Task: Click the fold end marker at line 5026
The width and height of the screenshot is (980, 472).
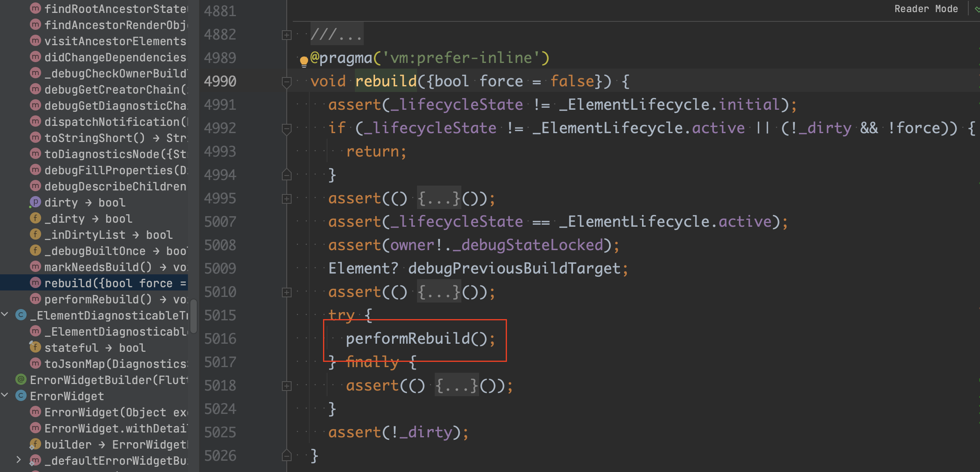Action: click(x=286, y=455)
